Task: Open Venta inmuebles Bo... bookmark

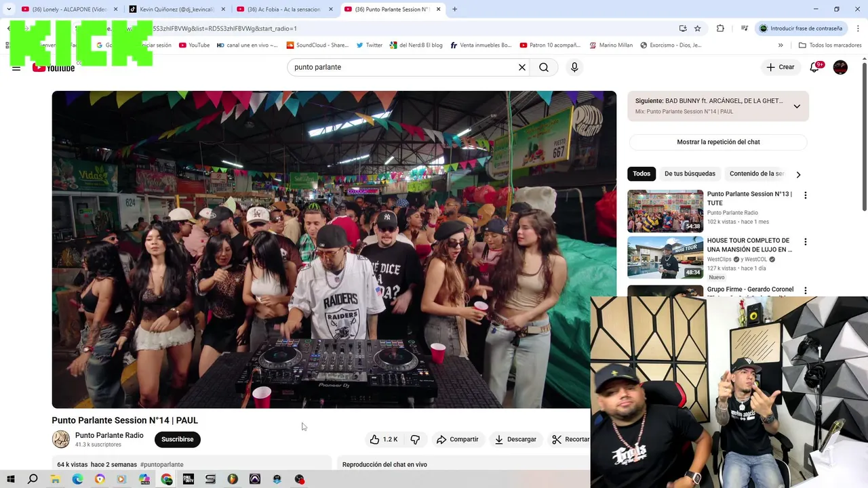Action: pyautogui.click(x=481, y=45)
